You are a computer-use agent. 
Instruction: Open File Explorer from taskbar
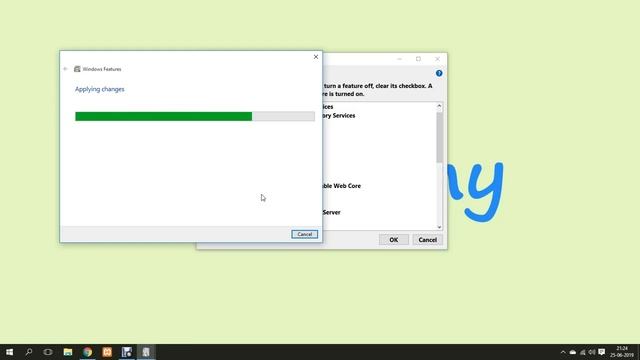pyautogui.click(x=68, y=352)
